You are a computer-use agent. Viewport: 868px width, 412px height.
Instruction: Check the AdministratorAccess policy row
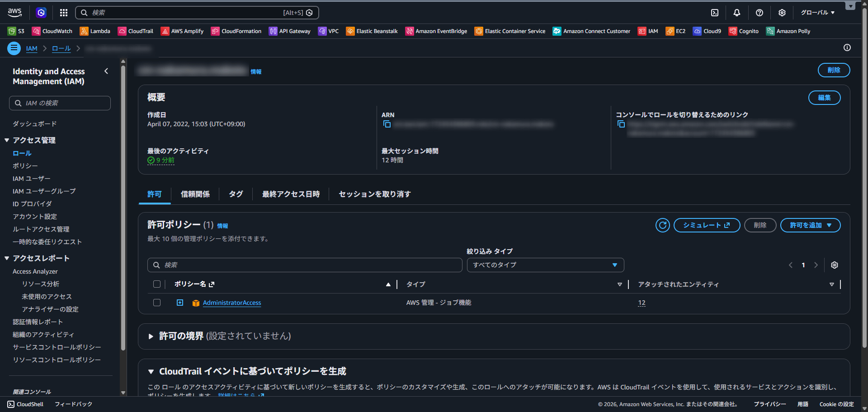(x=157, y=303)
